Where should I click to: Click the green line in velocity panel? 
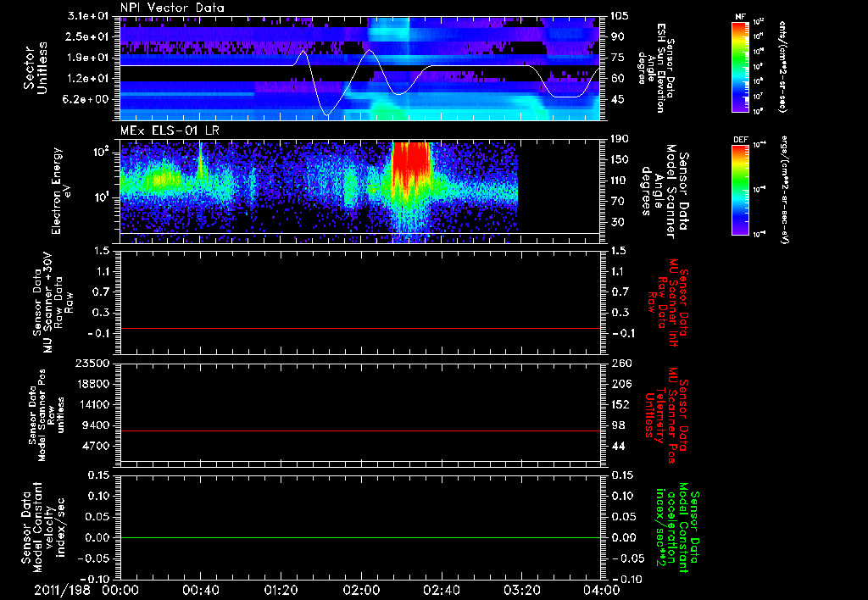[x=359, y=537]
